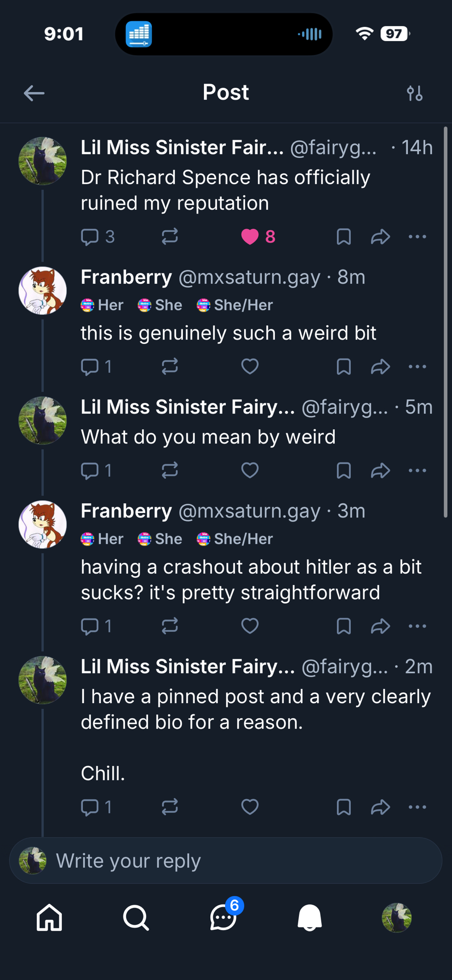
Task: Repost the 'pinned post' reply
Action: point(170,807)
